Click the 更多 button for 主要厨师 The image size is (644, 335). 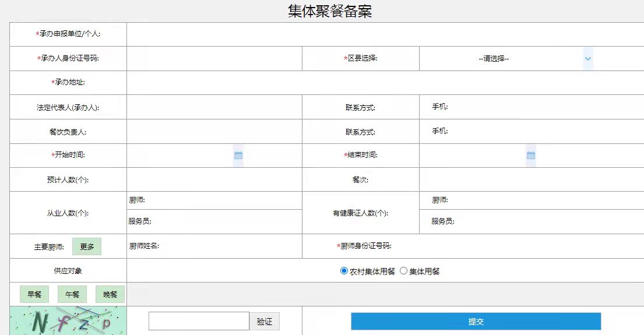(x=87, y=246)
